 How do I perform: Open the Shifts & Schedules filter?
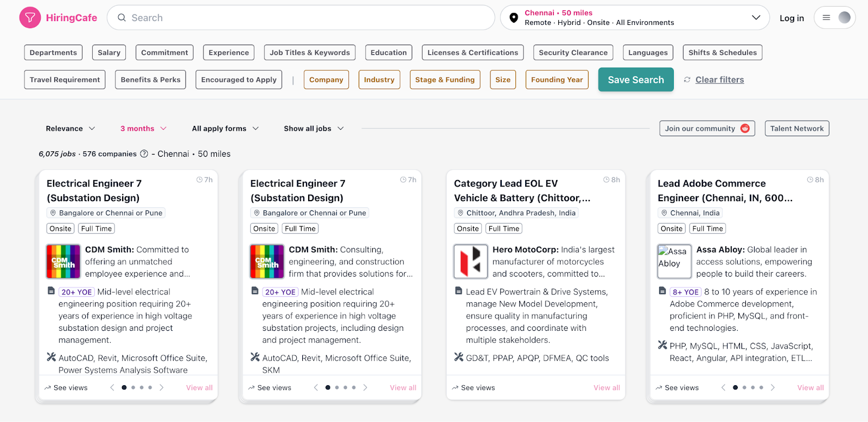tap(723, 53)
